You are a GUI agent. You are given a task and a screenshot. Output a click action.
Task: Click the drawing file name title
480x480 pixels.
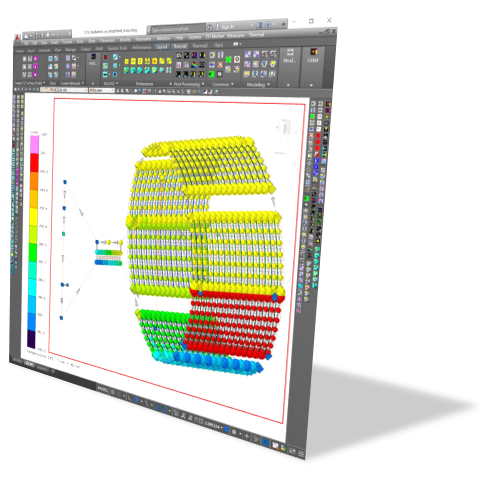click(x=110, y=31)
